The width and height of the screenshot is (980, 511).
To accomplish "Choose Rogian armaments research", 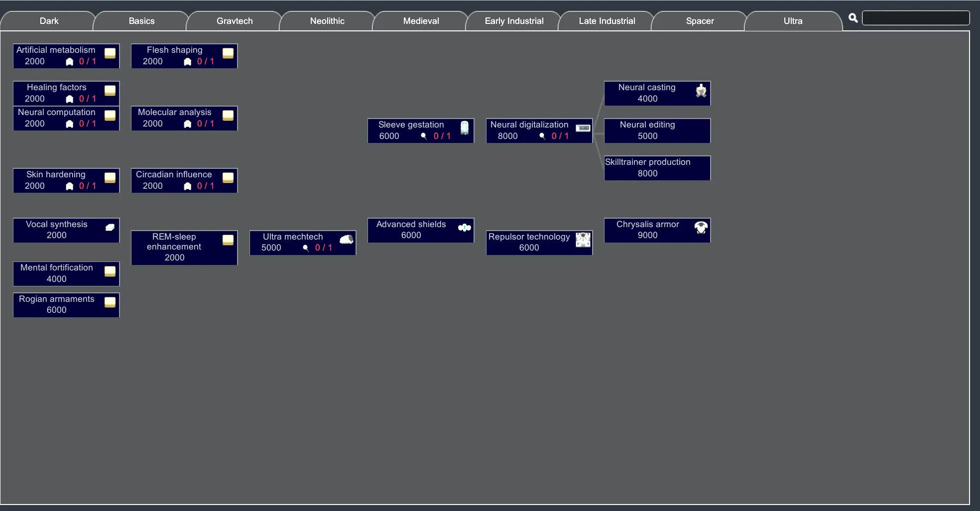I will 66,304.
